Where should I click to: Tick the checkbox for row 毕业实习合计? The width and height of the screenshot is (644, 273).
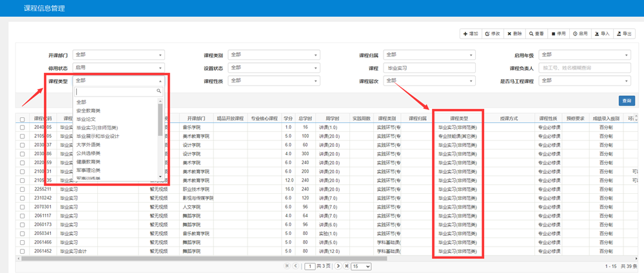[x=23, y=251]
